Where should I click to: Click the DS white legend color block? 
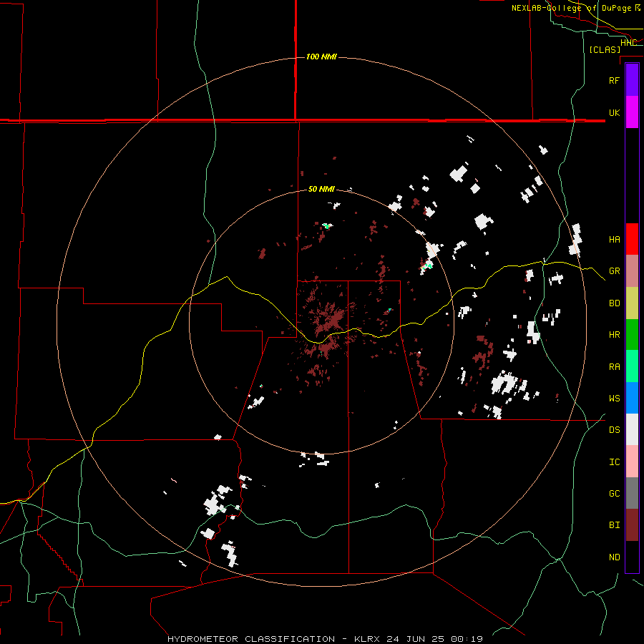pos(632,429)
